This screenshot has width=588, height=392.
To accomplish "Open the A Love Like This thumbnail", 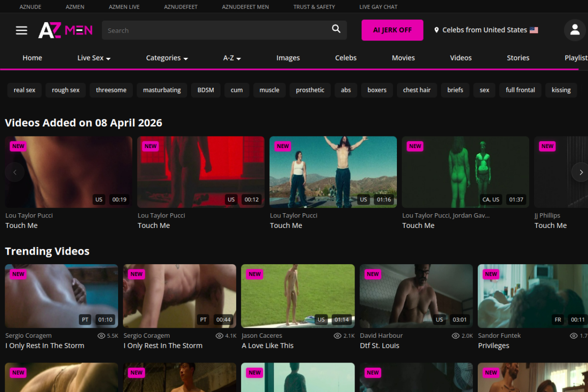I will pos(298,295).
